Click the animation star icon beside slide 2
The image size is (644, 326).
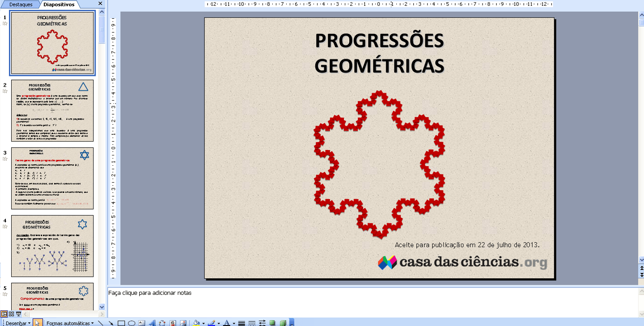5,91
